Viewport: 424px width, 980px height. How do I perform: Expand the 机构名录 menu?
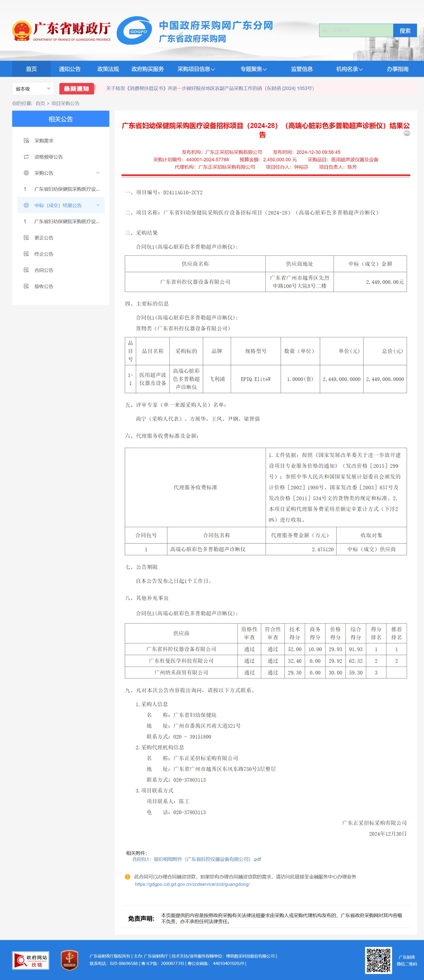click(x=349, y=69)
